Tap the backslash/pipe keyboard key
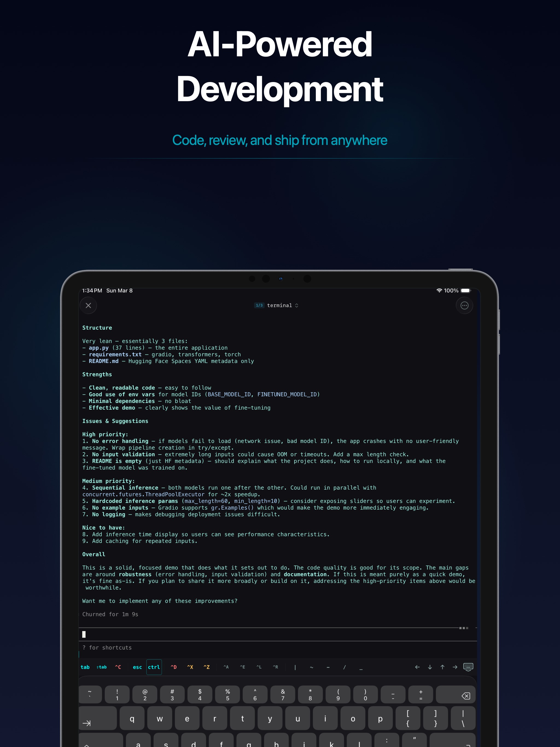560x747 pixels. 463,718
